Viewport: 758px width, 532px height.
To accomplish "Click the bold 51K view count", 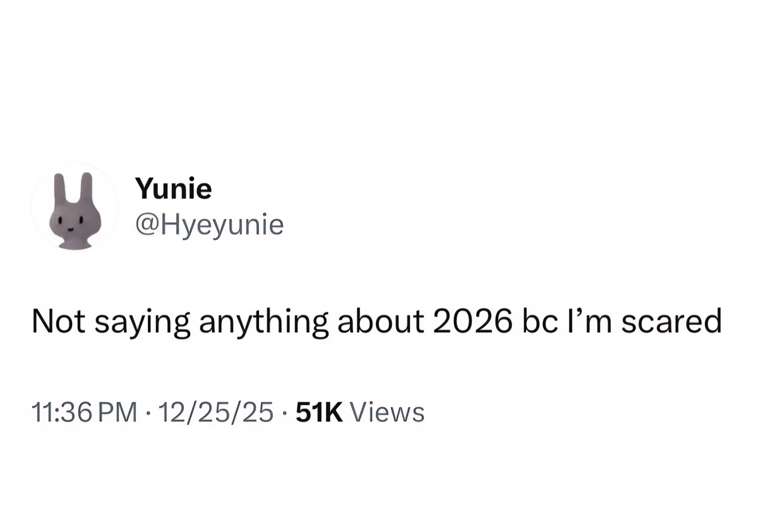I will click(319, 413).
